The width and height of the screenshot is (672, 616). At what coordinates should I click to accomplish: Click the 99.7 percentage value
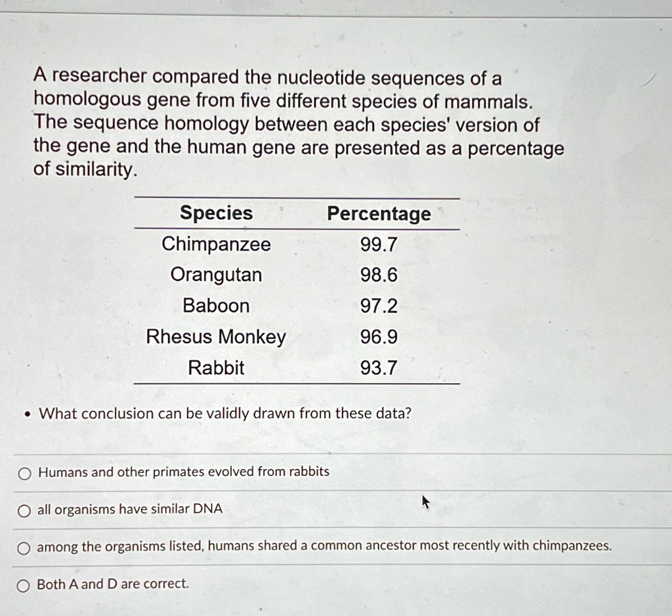coord(379,245)
